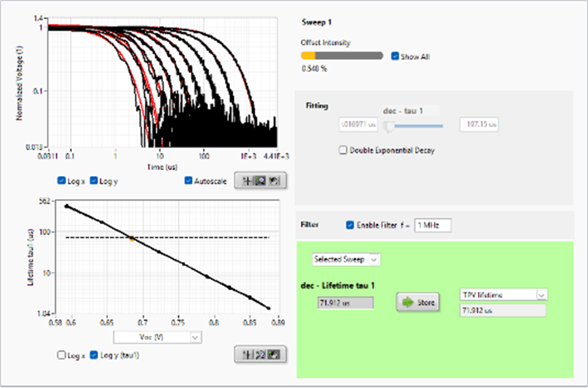Select cursor crosshair tool on upper graph palette

[x=247, y=181]
